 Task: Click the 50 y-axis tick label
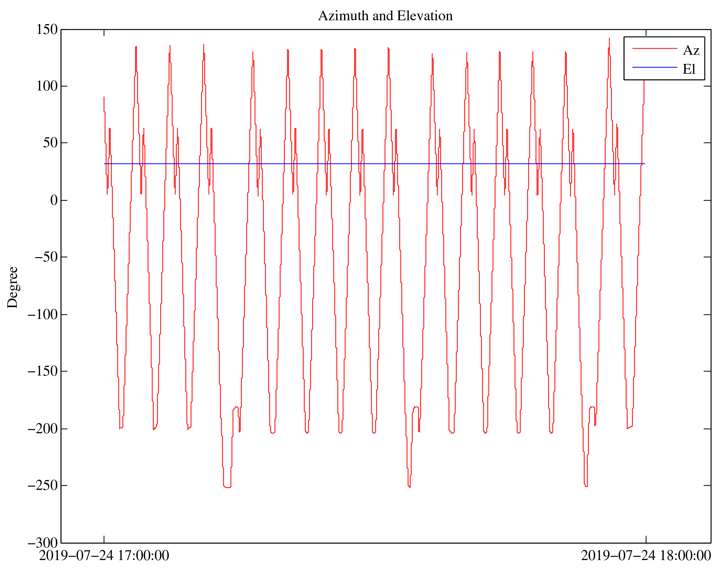[x=50, y=143]
